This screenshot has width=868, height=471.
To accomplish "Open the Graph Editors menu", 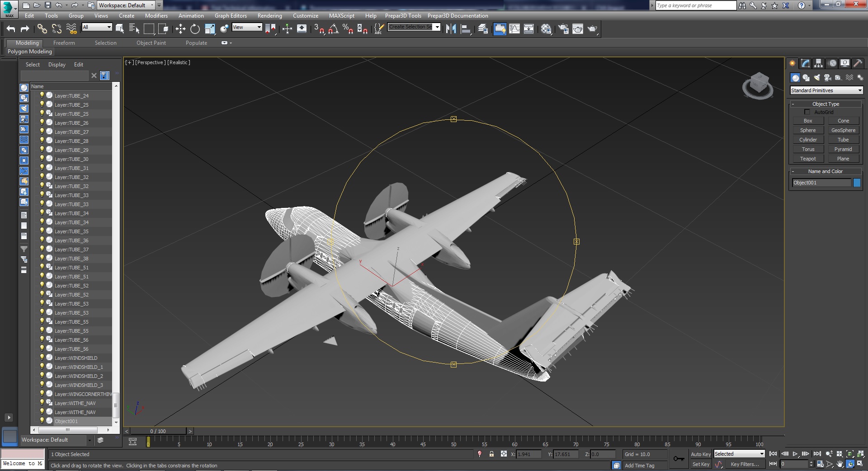I will [231, 16].
